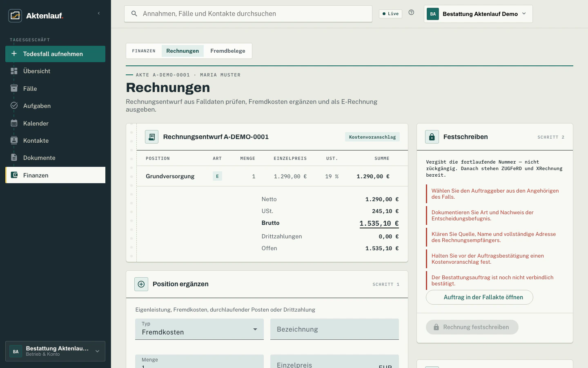The width and height of the screenshot is (588, 368).
Task: Click the USt. amount 245,10 €
Action: pyautogui.click(x=385, y=211)
